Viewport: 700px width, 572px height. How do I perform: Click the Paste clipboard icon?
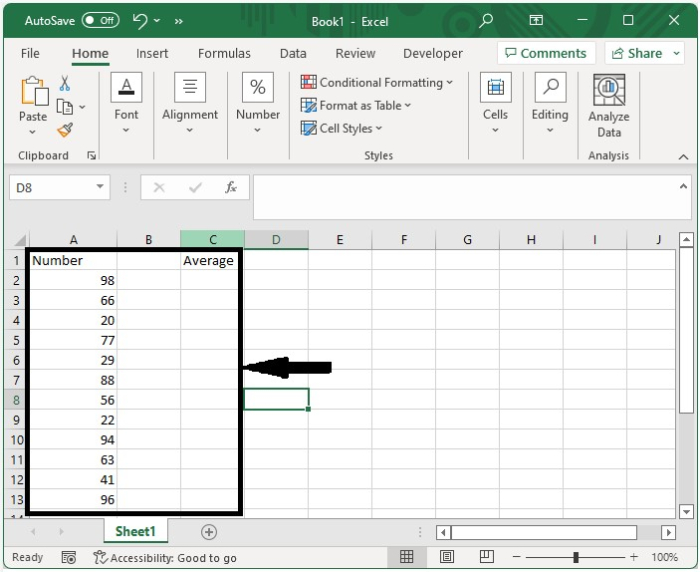click(x=34, y=92)
